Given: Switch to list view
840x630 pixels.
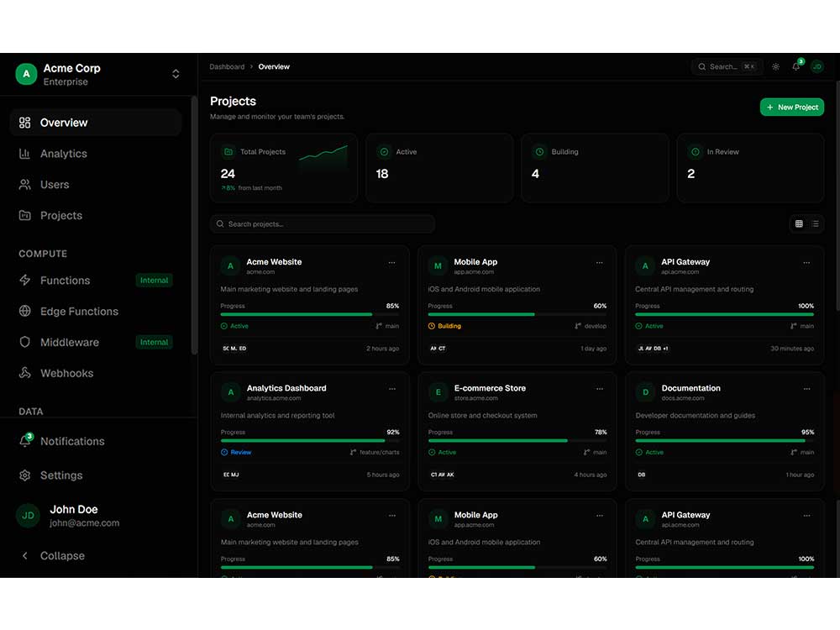Looking at the screenshot, I should pyautogui.click(x=815, y=224).
